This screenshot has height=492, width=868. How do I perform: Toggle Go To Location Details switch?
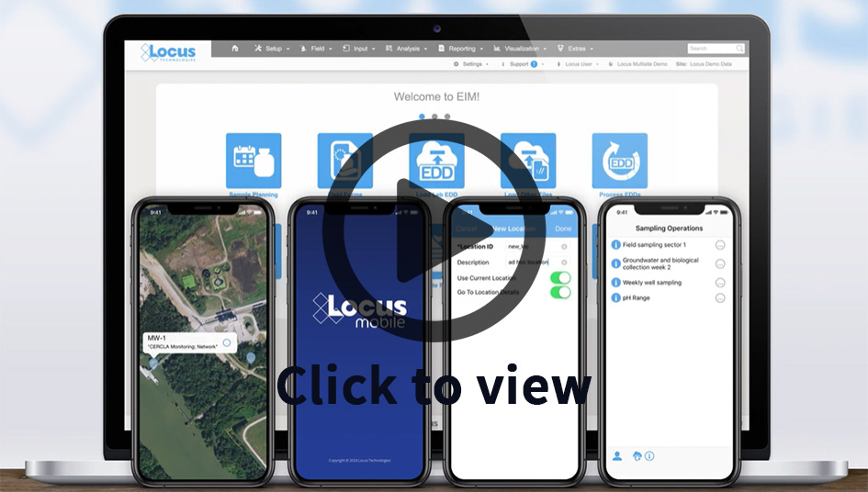560,292
